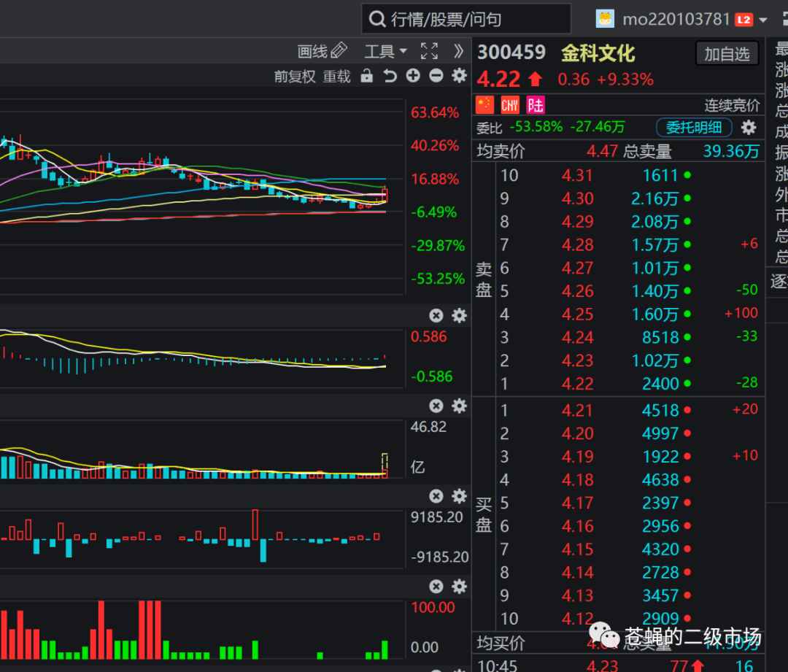Click the undo arrow icon on chart toolbar

(x=390, y=76)
